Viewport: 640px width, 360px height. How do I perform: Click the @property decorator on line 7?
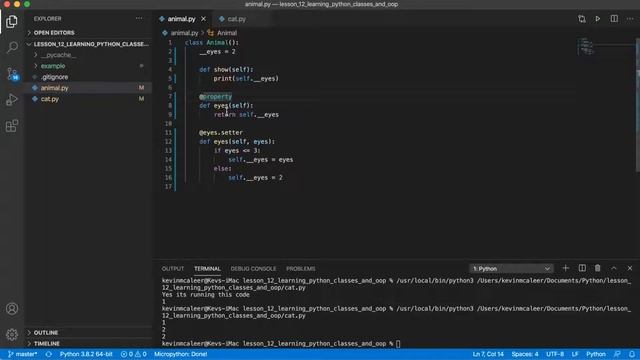216,97
